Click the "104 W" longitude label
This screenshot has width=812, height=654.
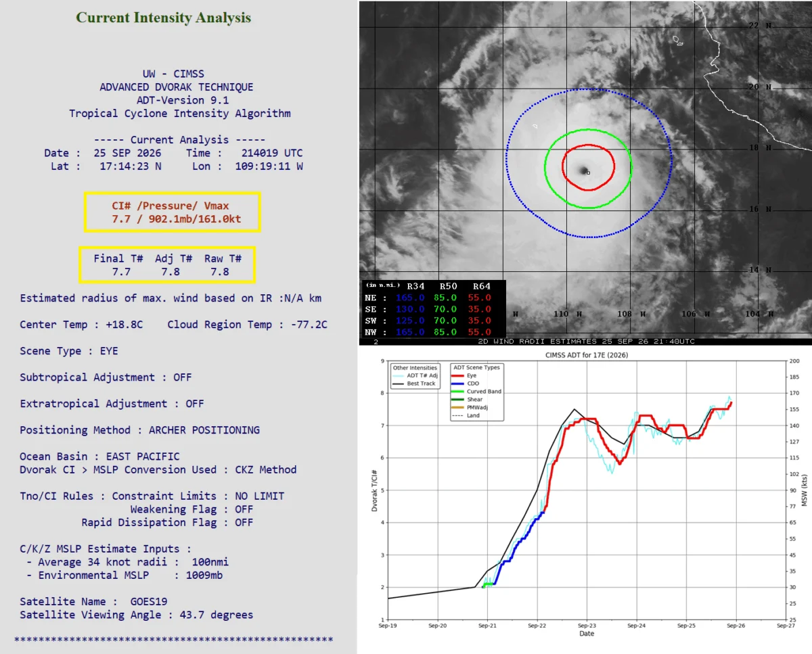(x=761, y=314)
